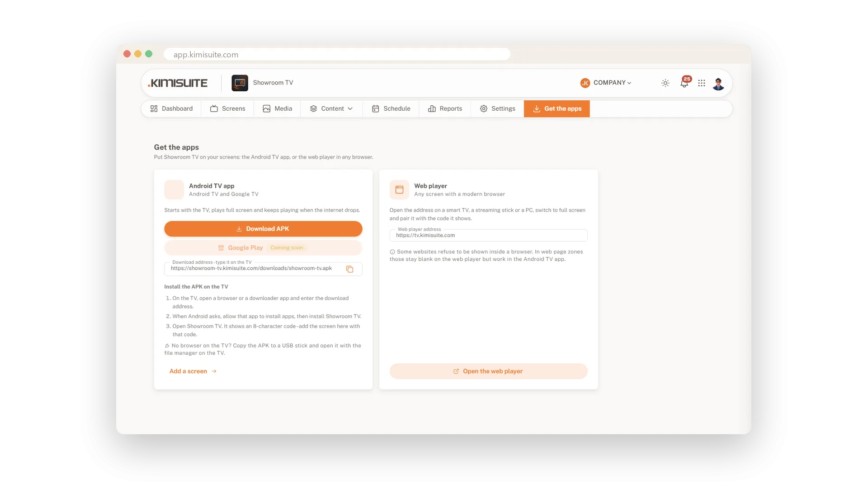Click the 'Android TV and Google TV' subtitle

click(x=224, y=194)
